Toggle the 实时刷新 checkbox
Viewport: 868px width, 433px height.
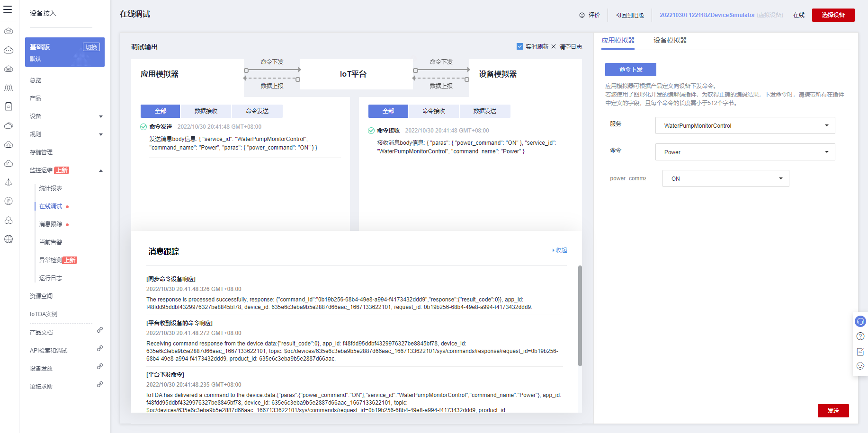520,46
